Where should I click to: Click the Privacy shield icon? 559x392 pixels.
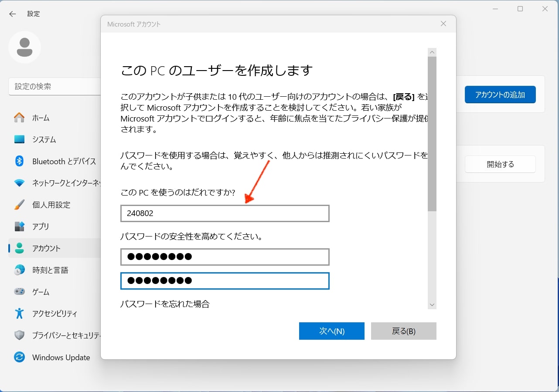pos(19,335)
